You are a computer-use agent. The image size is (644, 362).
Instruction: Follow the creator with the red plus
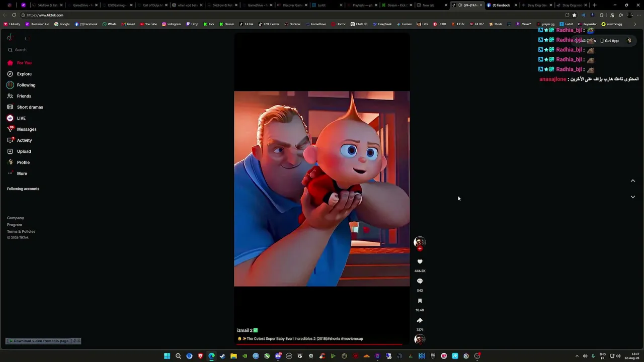click(x=420, y=248)
